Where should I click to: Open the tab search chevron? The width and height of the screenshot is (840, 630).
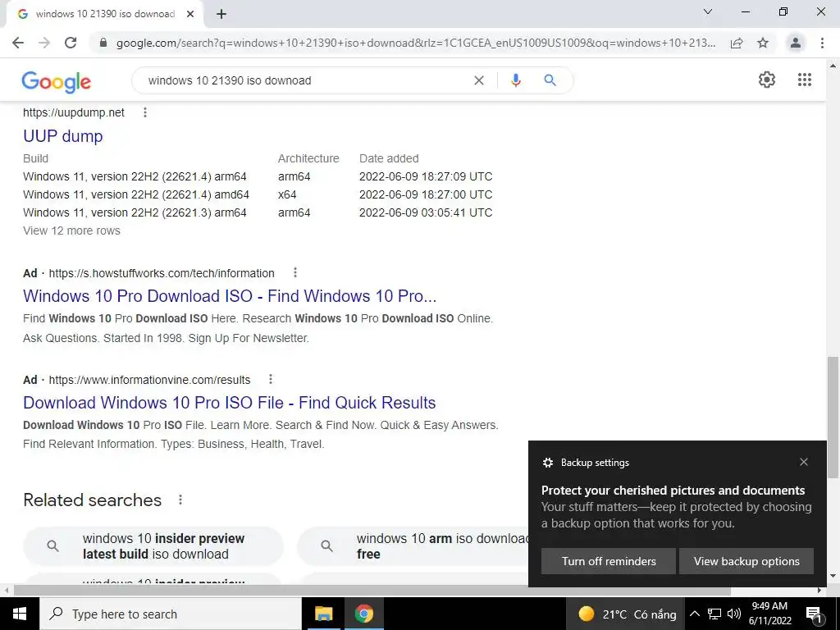[x=708, y=11]
